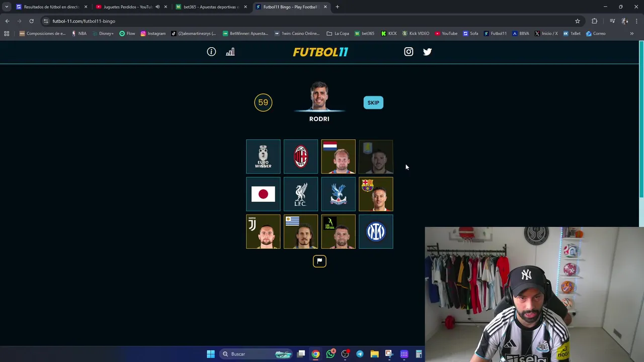This screenshot has height=362, width=644.
Task: Click the flag give-up button below grid
Action: point(319,261)
